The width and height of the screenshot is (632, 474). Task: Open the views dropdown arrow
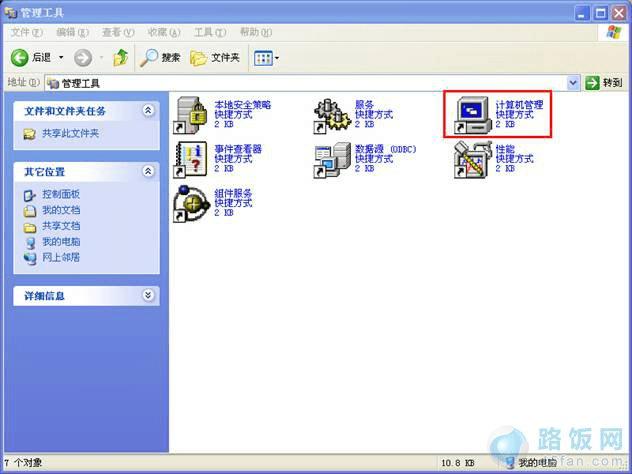(277, 58)
